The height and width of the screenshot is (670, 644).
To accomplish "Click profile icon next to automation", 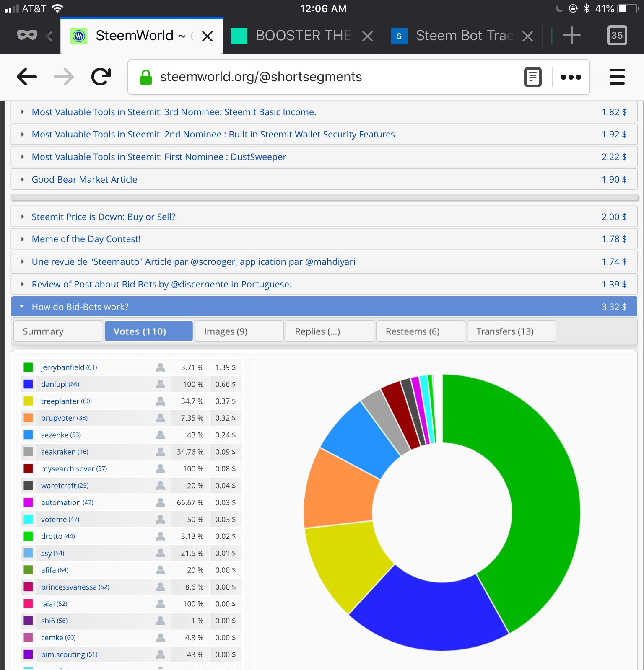I will 160,502.
